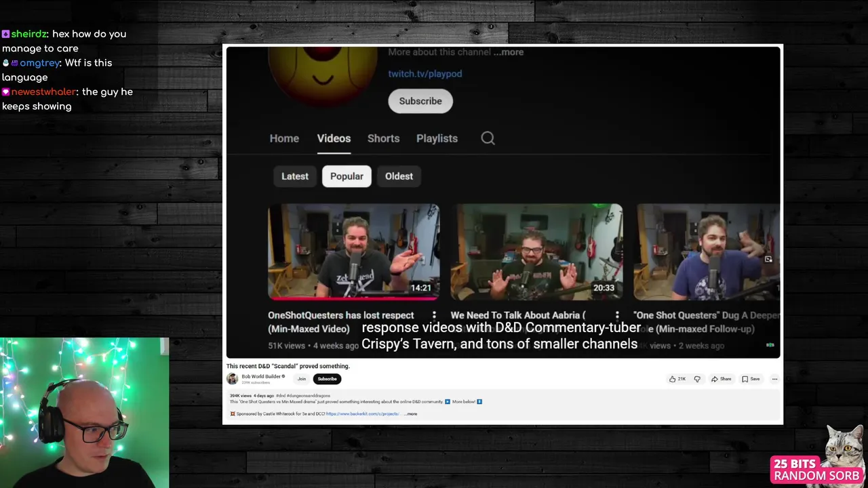This screenshot has width=868, height=488.
Task: Play the 14:21 OneShotQuesters lost respect thumbnail
Action: pos(353,252)
